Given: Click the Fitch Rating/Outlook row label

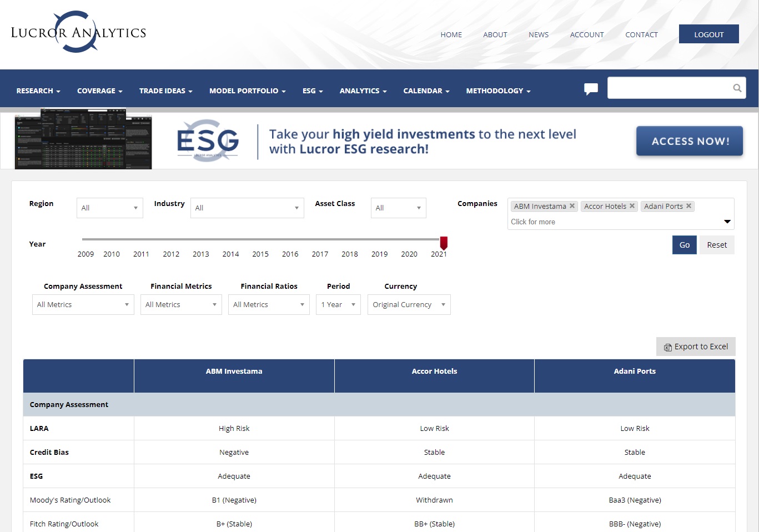Looking at the screenshot, I should coord(64,524).
